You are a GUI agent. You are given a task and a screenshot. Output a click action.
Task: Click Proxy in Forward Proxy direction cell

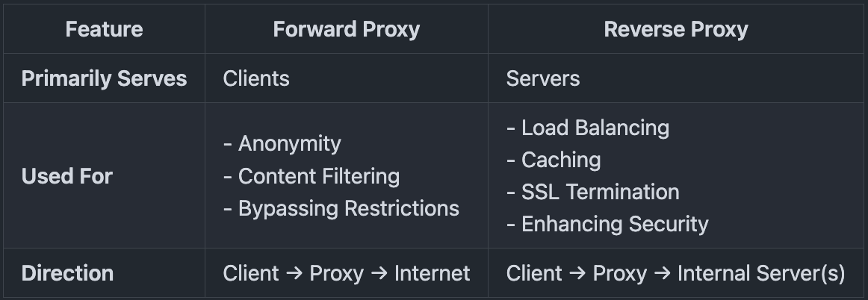[336, 273]
